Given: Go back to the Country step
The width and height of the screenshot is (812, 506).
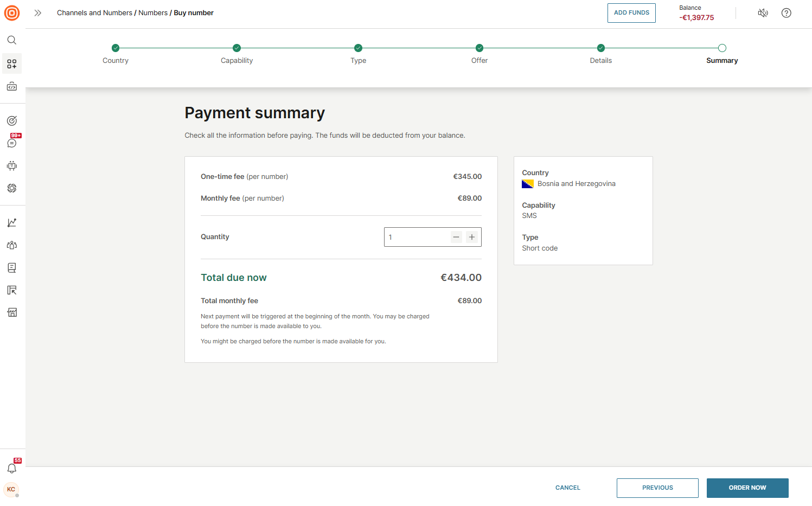Looking at the screenshot, I should tap(116, 48).
